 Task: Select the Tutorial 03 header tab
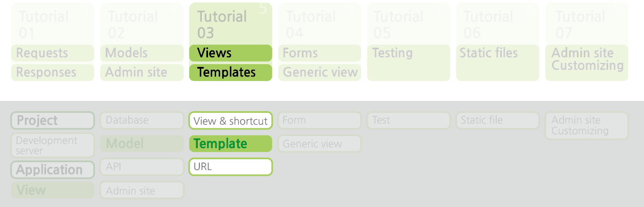click(x=230, y=24)
